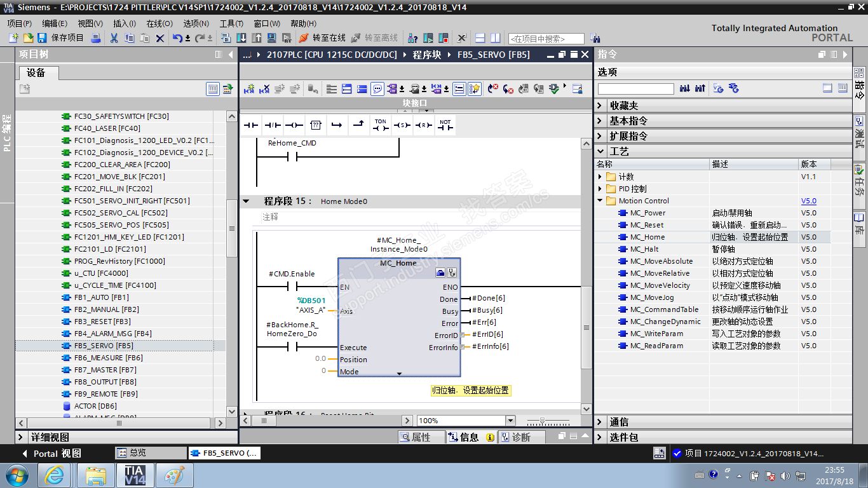Image resolution: width=868 pixels, height=488 pixels.
Task: Click the open project icon
Action: tap(27, 38)
